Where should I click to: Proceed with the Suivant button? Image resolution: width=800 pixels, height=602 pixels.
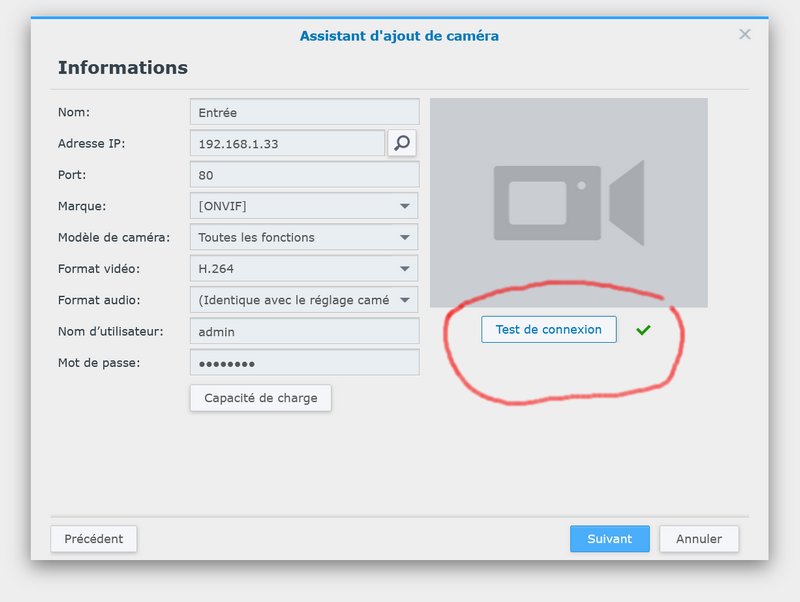tap(610, 539)
